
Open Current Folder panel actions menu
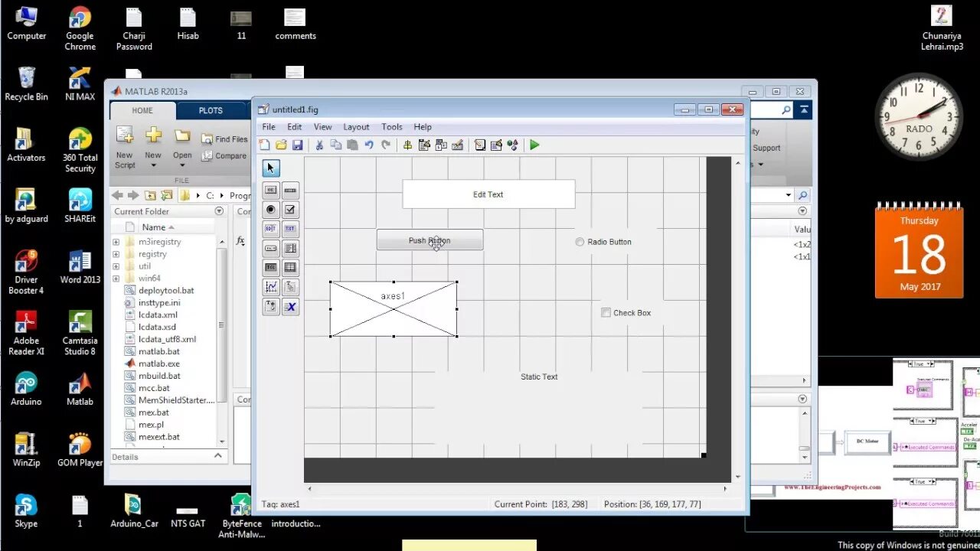coord(219,211)
